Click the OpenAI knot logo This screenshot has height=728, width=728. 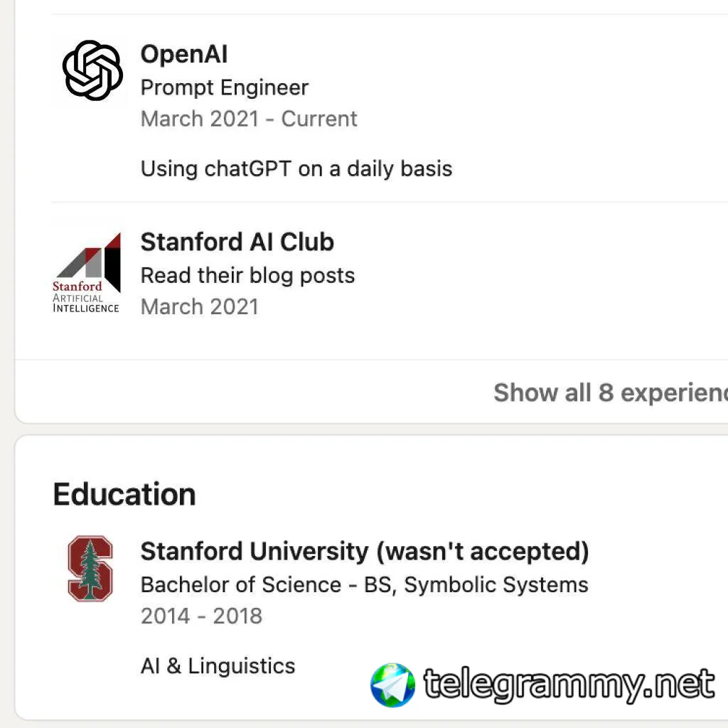pyautogui.click(x=92, y=70)
